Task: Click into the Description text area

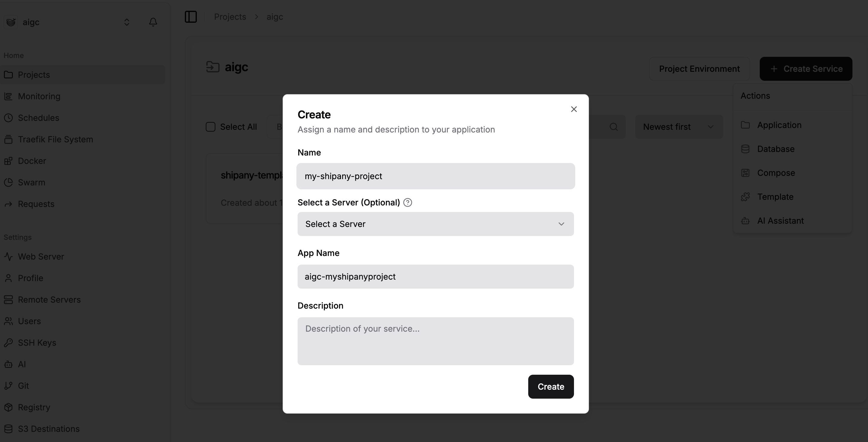Action: coord(435,341)
